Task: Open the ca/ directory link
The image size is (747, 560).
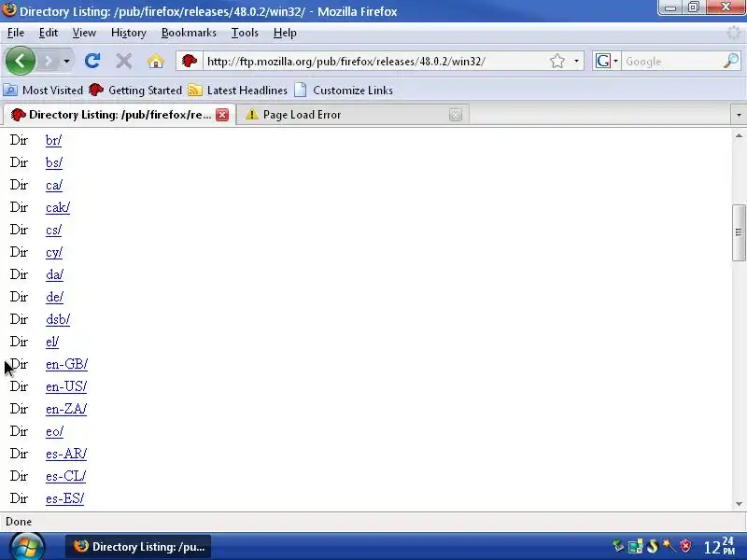Action: (x=54, y=185)
